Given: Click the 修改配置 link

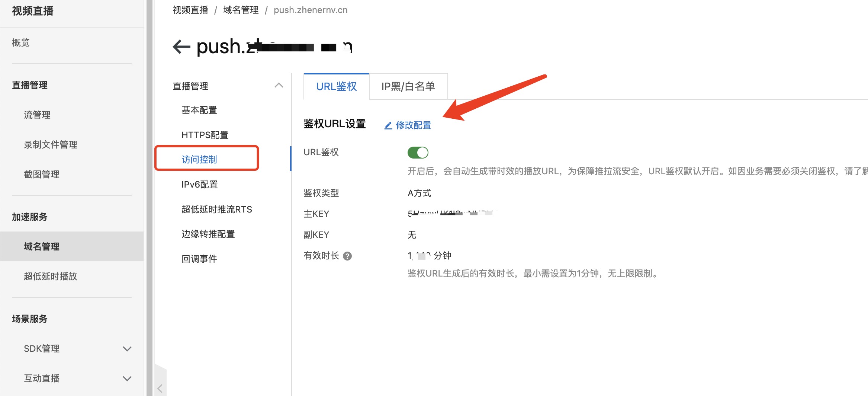Looking at the screenshot, I should point(413,125).
